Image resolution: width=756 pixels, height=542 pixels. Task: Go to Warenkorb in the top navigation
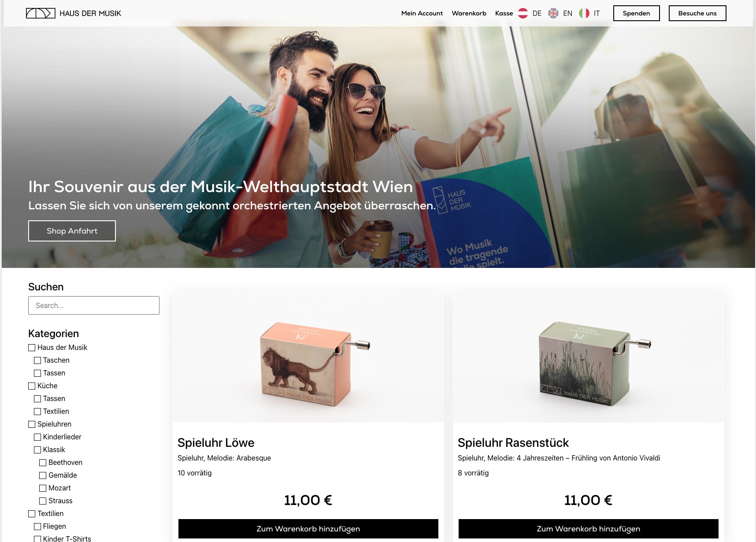[469, 13]
